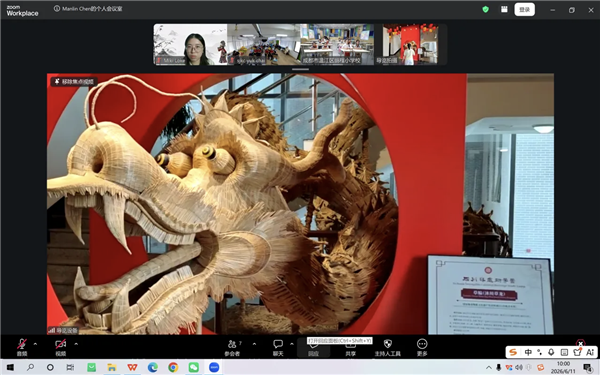Image resolution: width=600 pixels, height=375 pixels.
Task: Open Windows taskbar search
Action: tap(30, 367)
